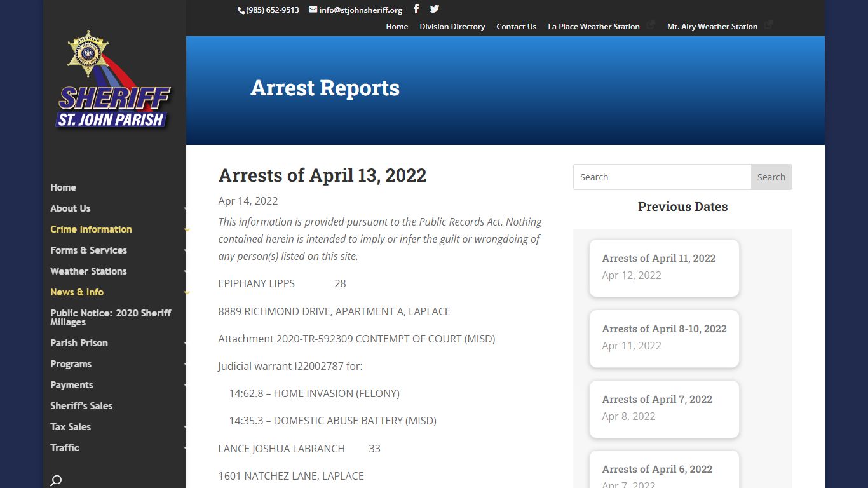Click the Sheriff St. John Parish logo
Screen dimensions: 868x488
click(114, 80)
